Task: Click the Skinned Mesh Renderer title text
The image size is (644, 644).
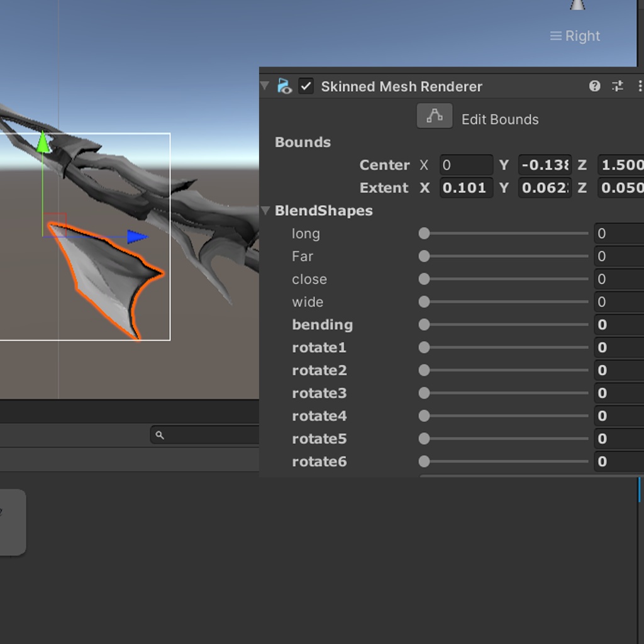Action: click(x=401, y=87)
